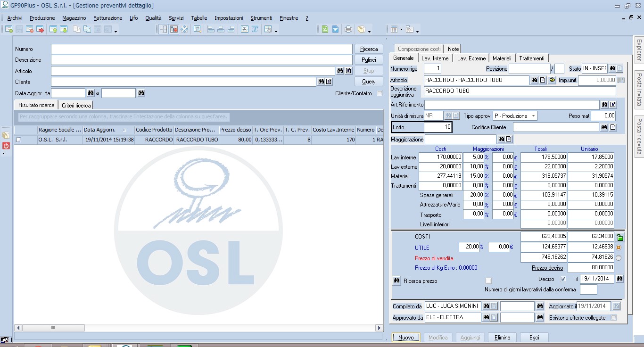Click the Numero search input field

pos(202,49)
